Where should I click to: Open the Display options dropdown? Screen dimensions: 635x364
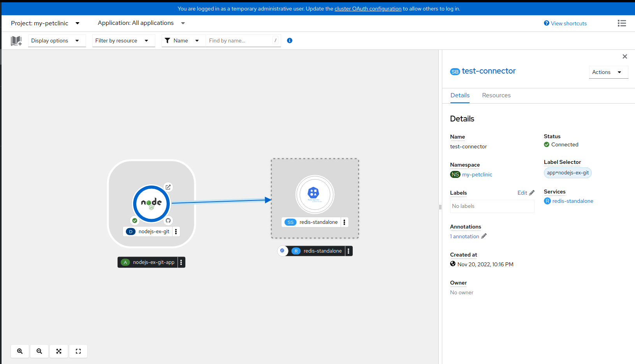56,40
